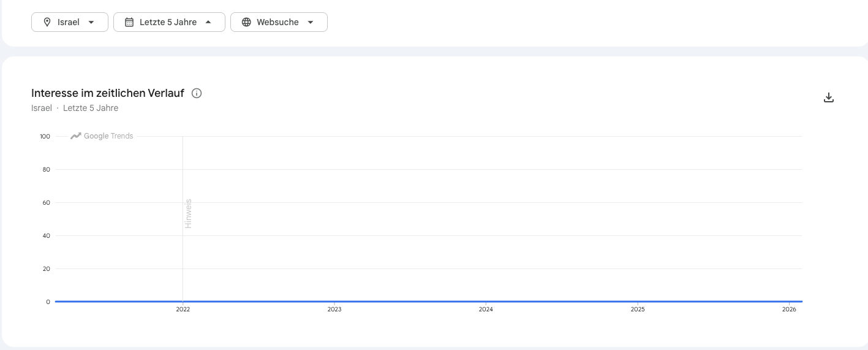Click the Interesse im zeitlichen Verlauf heading
Viewport: 868px width, 350px height.
click(108, 93)
